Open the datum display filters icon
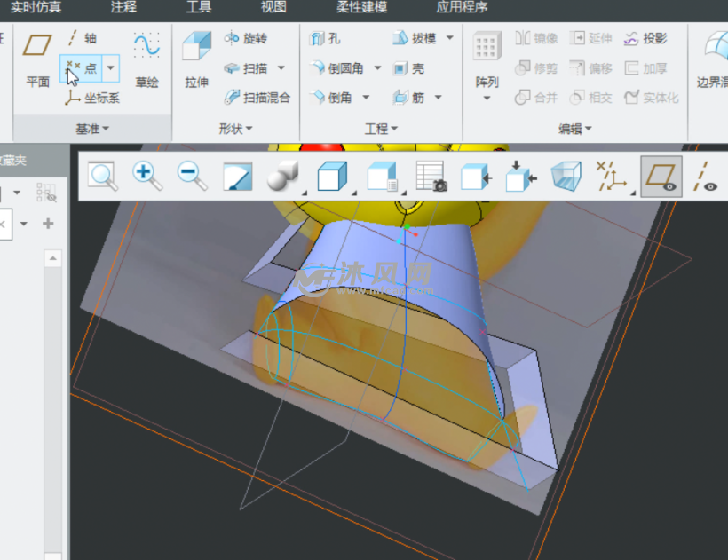 click(613, 177)
